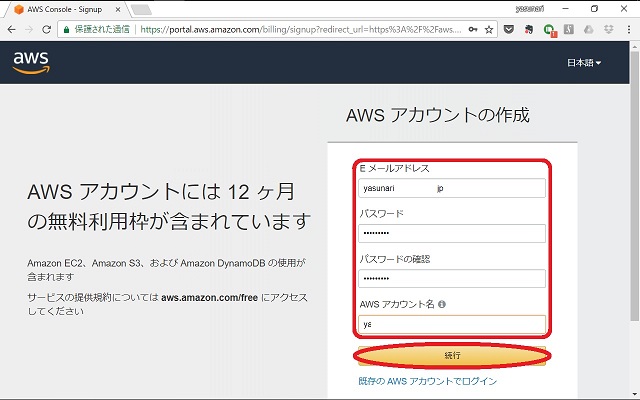Click the cloud drive extension icon
The width and height of the screenshot is (640, 400).
(588, 29)
